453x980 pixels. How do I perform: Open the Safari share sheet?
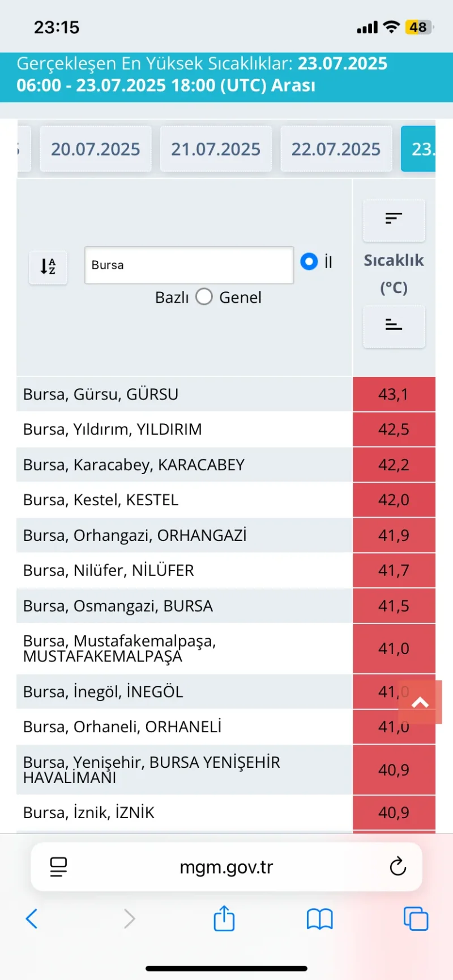224,918
